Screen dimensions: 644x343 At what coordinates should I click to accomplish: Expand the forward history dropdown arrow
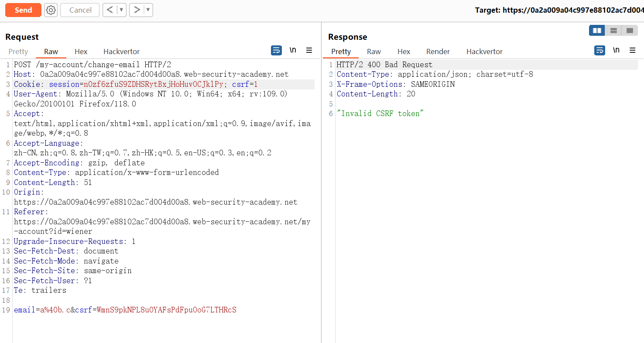point(148,10)
